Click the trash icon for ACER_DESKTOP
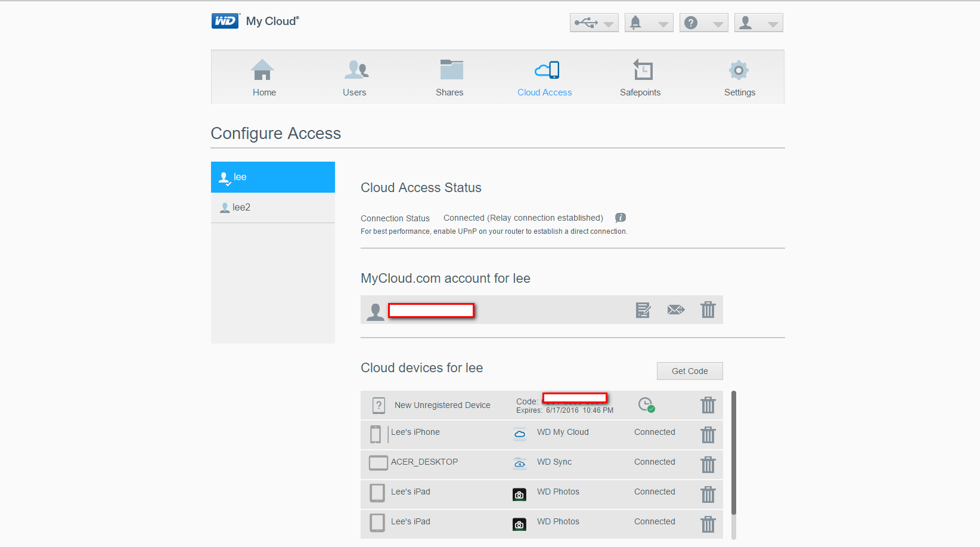This screenshot has height=547, width=980. (708, 465)
